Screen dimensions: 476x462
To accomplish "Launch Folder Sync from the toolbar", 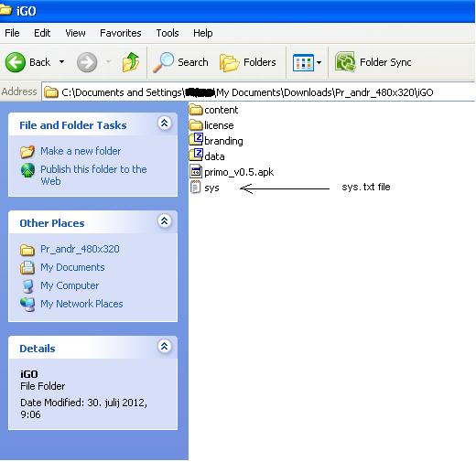I will [373, 62].
